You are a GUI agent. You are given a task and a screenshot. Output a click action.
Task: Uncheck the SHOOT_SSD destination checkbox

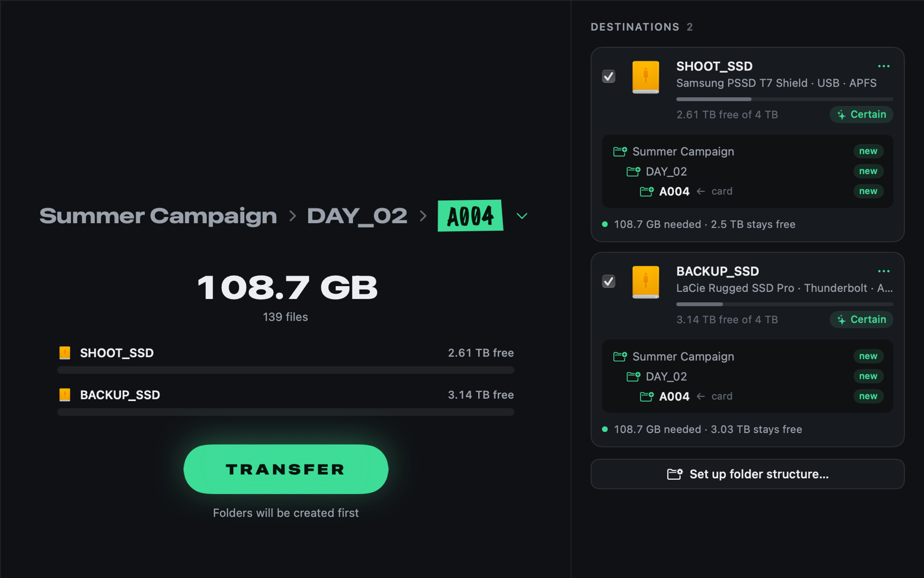point(609,76)
